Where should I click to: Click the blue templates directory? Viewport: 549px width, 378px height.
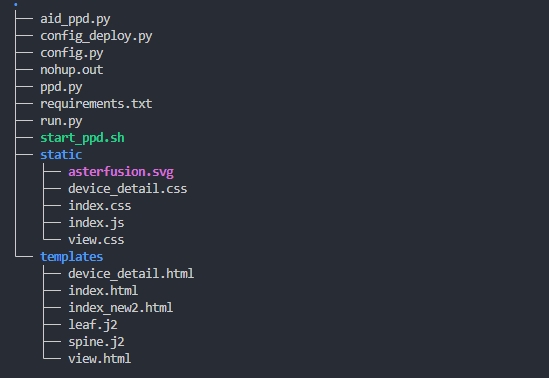(71, 257)
